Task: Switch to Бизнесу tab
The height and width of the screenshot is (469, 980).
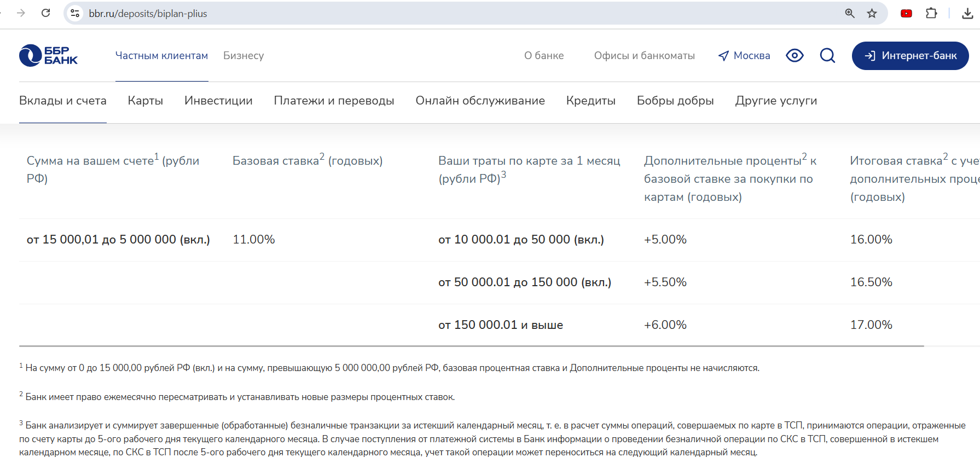Action: point(243,55)
